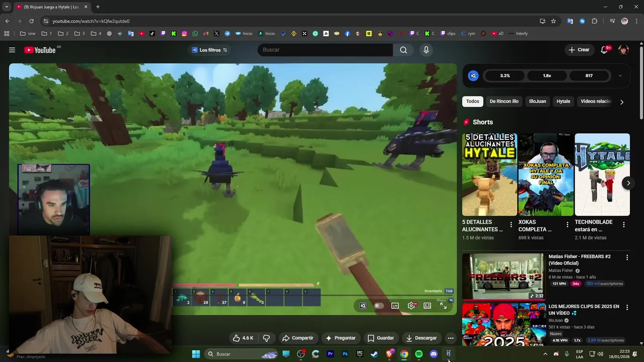Viewport: 644px width, 362px height.
Task: Open options for XOKAS COMPLETA short
Action: (x=568, y=225)
